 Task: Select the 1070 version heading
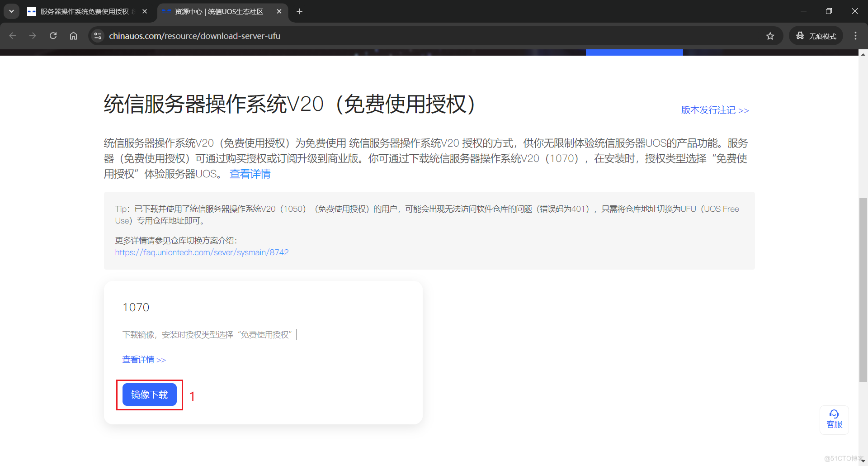(136, 308)
